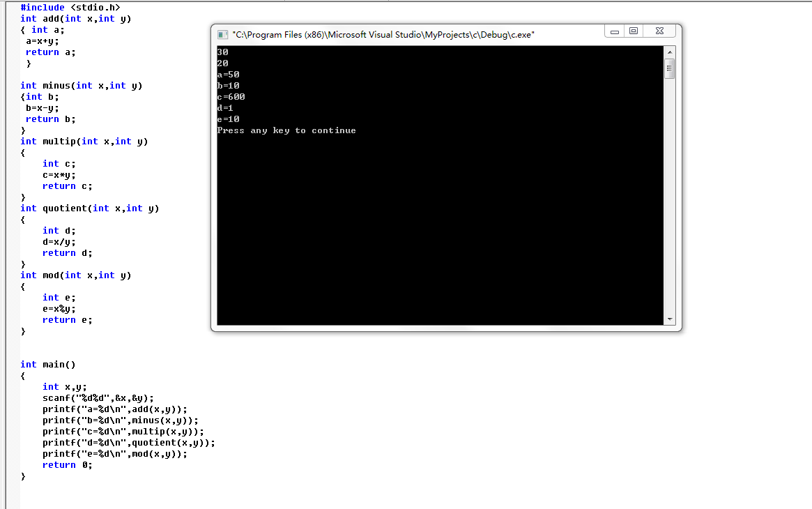Viewport: 812px width, 509px height.
Task: Click the printf line calling add(x,y)
Action: (115, 409)
